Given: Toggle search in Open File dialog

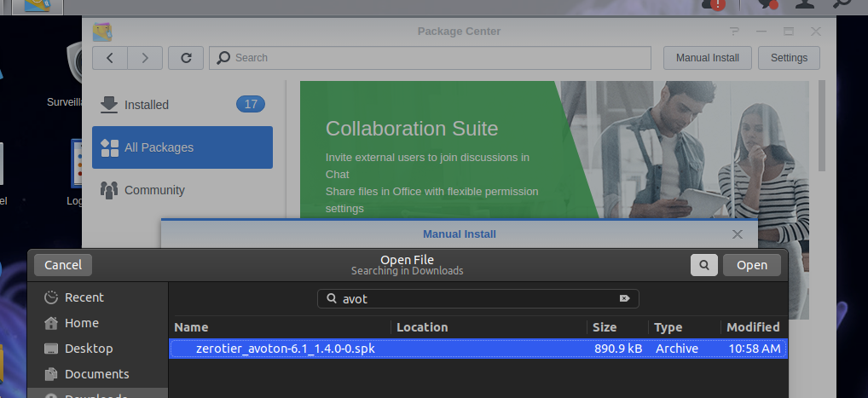Looking at the screenshot, I should (704, 265).
